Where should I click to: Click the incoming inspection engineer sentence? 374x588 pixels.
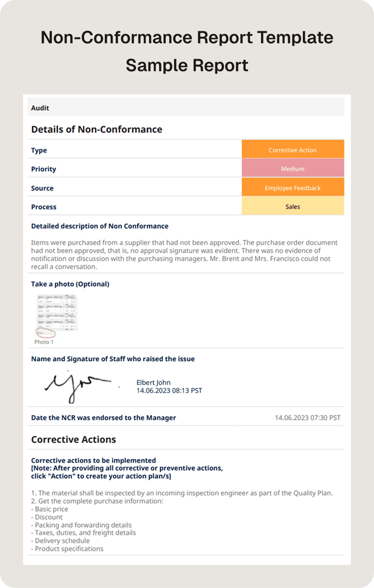tap(182, 493)
